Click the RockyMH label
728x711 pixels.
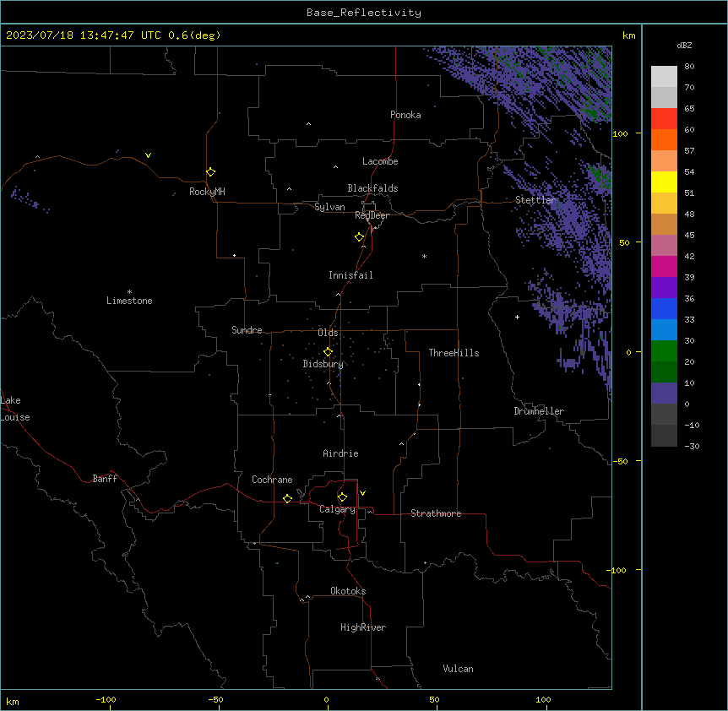coord(207,192)
